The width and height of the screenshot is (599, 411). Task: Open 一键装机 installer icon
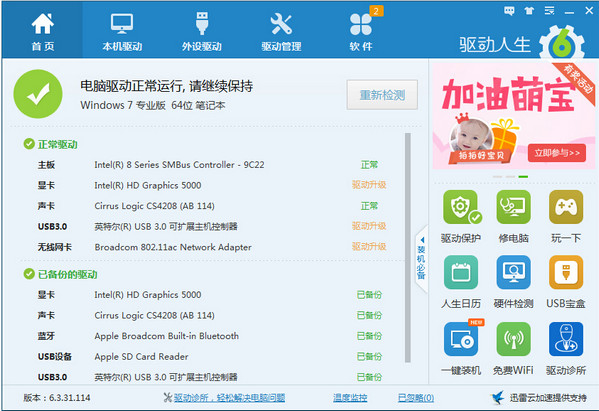click(x=461, y=339)
